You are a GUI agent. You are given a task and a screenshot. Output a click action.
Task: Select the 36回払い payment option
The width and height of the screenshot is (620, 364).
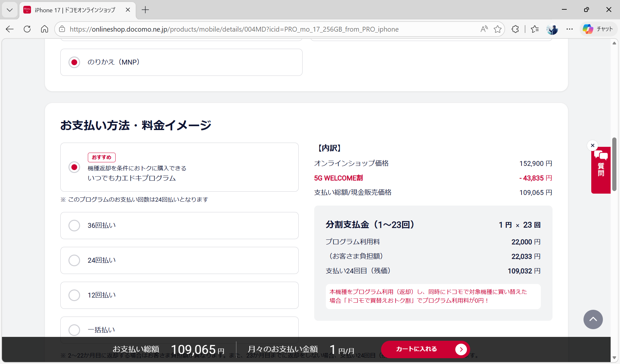click(74, 225)
